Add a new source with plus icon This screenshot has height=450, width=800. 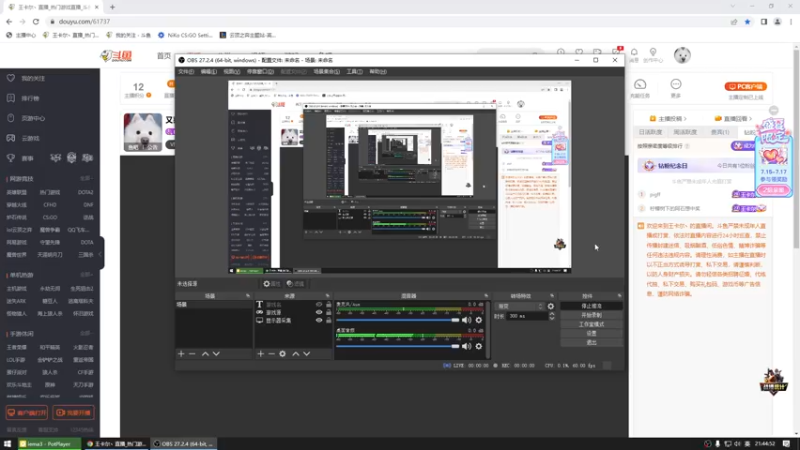pyautogui.click(x=260, y=354)
